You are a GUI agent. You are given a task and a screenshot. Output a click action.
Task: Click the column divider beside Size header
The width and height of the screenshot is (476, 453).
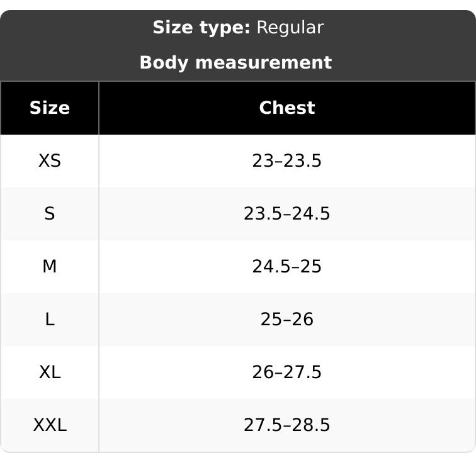pos(99,108)
